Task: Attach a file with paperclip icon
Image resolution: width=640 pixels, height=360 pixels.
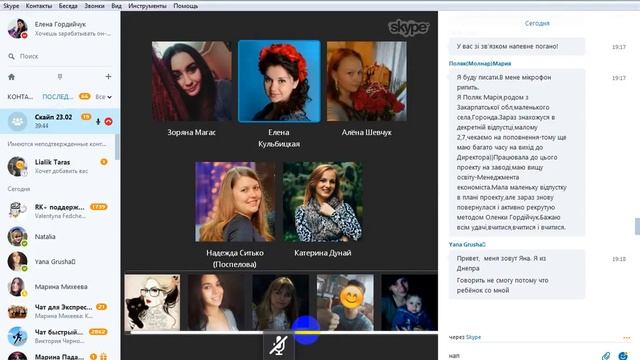Action: pyautogui.click(x=606, y=356)
